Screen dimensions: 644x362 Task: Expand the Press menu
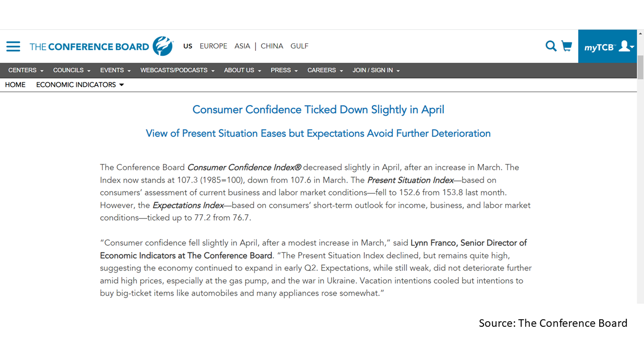[284, 70]
